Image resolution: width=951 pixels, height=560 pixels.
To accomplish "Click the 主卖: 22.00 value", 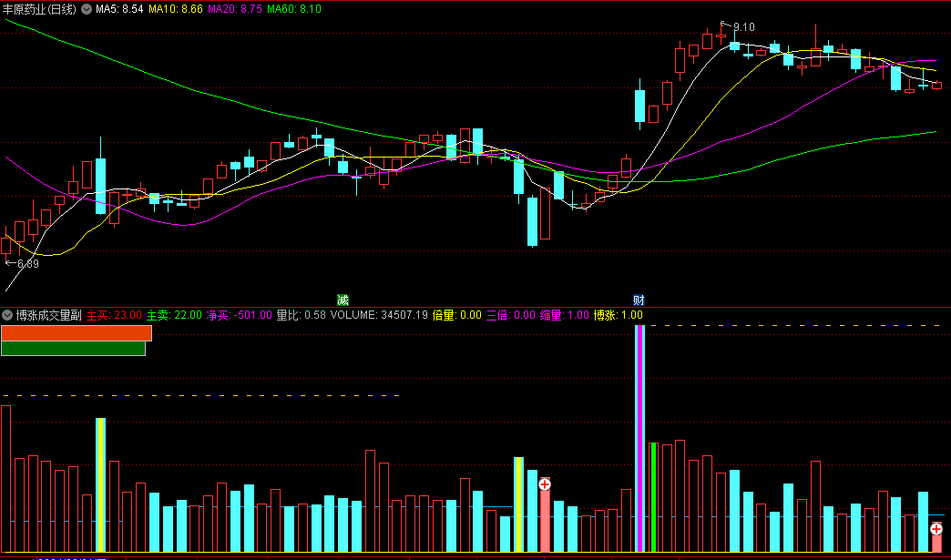I will [174, 315].
